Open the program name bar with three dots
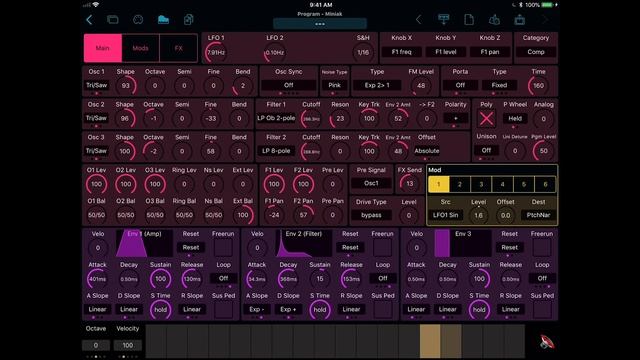The width and height of the screenshot is (640, 360). [x=320, y=24]
